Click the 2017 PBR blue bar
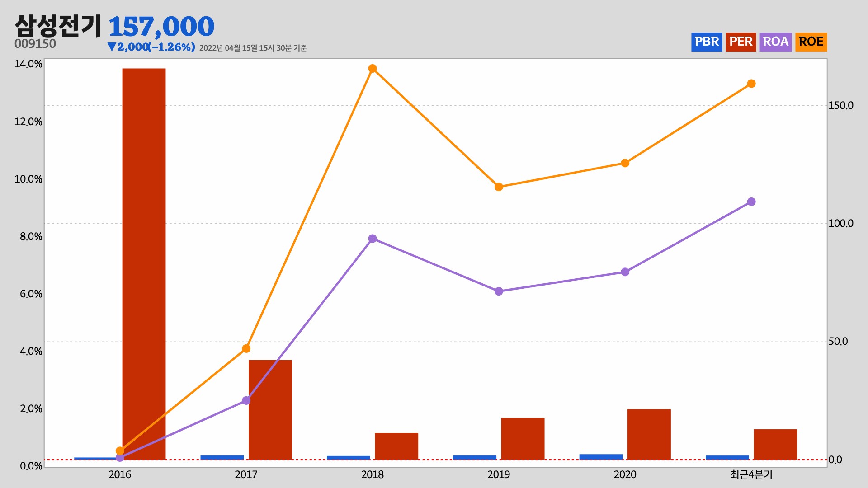868x488 pixels. coord(222,457)
